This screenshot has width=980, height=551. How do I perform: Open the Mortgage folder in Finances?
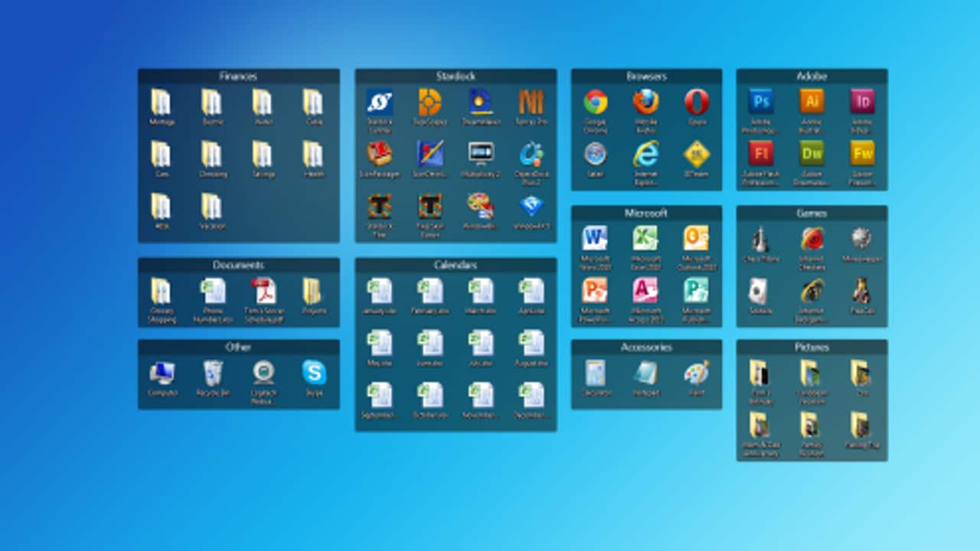162,102
